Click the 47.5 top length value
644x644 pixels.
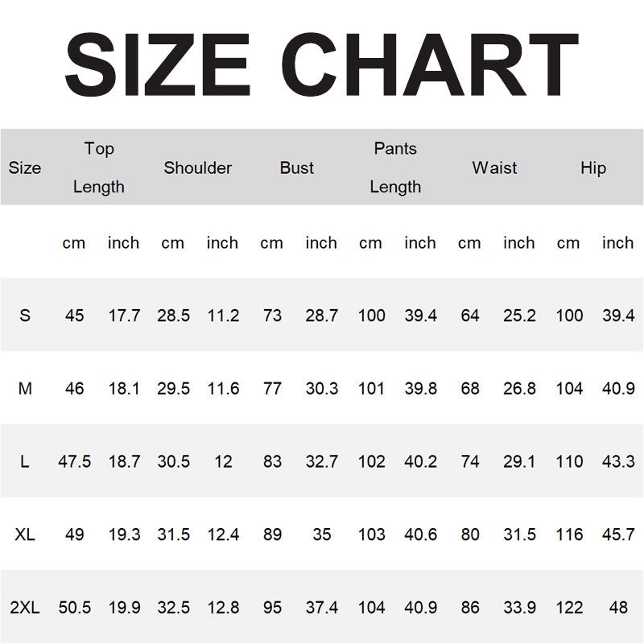pyautogui.click(x=74, y=462)
